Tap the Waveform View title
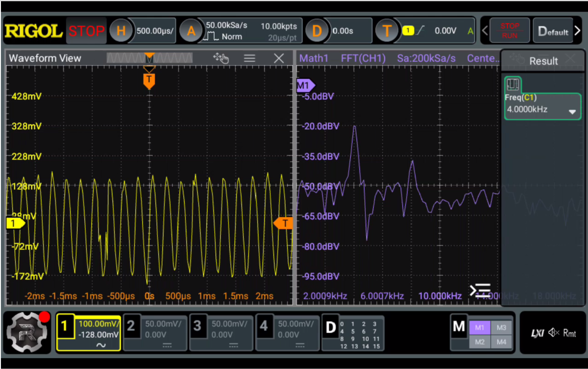 [x=45, y=58]
